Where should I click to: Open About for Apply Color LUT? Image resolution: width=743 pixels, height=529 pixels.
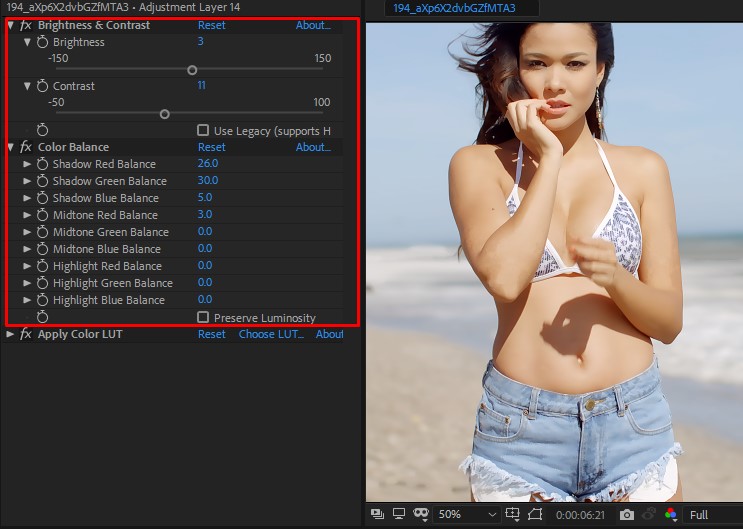329,334
